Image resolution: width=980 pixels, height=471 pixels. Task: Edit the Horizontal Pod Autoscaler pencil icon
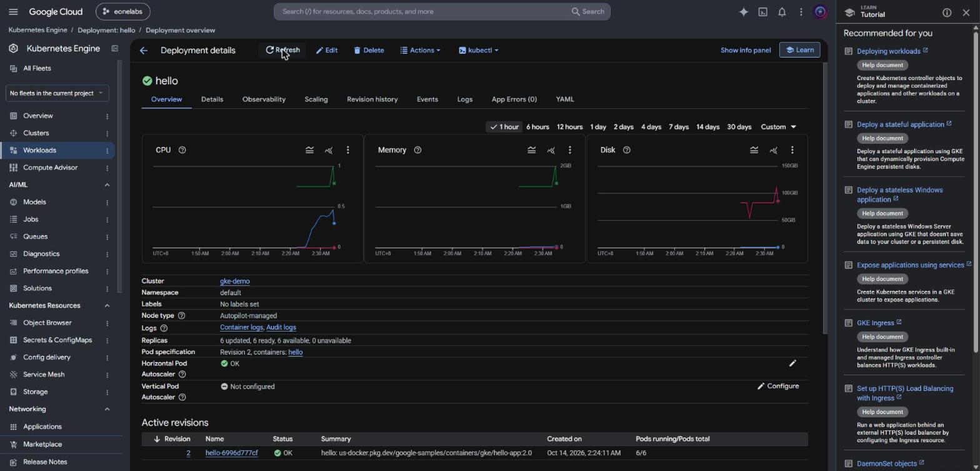792,363
